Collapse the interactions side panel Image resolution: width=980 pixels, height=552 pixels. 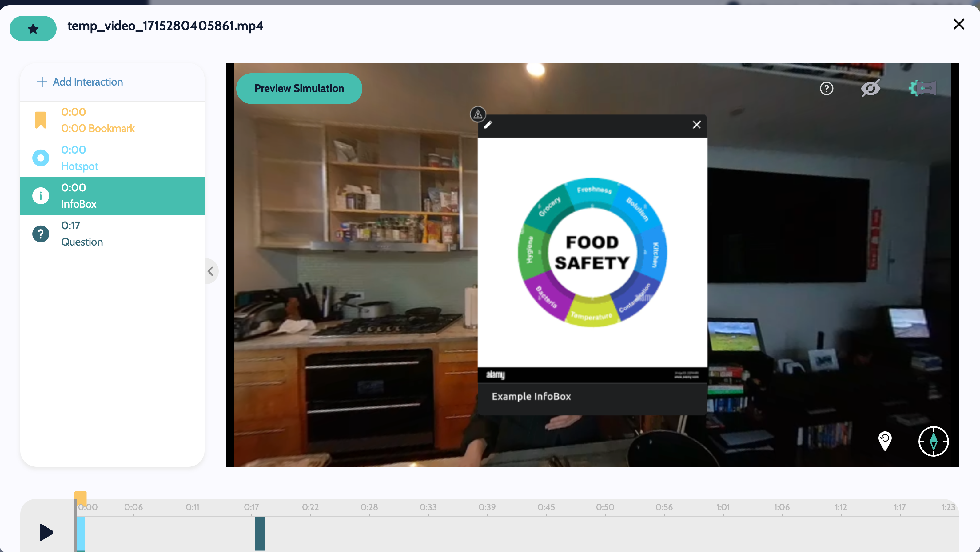211,271
